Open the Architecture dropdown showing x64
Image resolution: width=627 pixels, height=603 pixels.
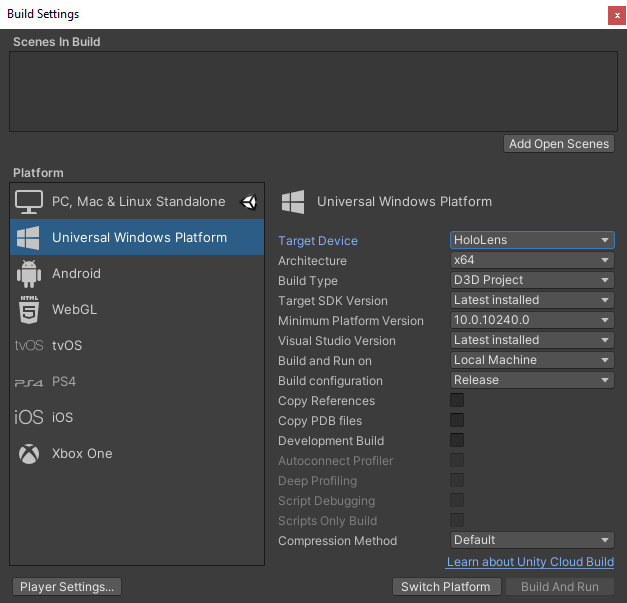[532, 260]
